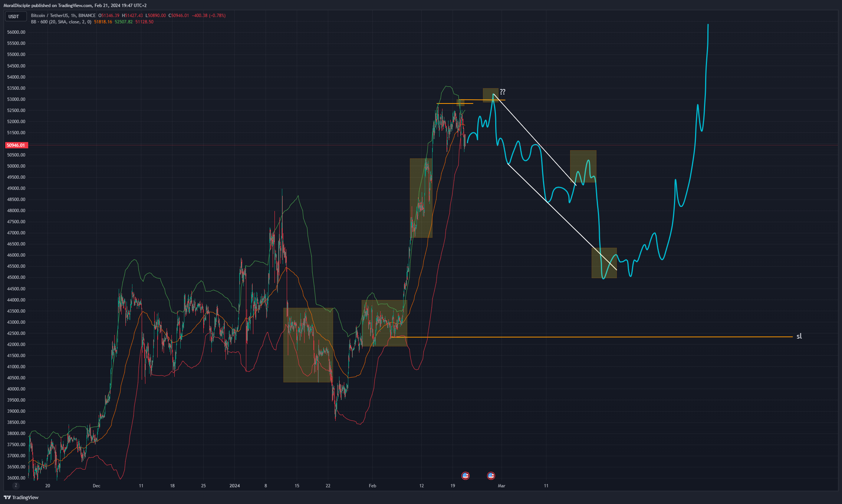Click the MoralDisciple published header text
This screenshot has height=504, width=842.
75,6
